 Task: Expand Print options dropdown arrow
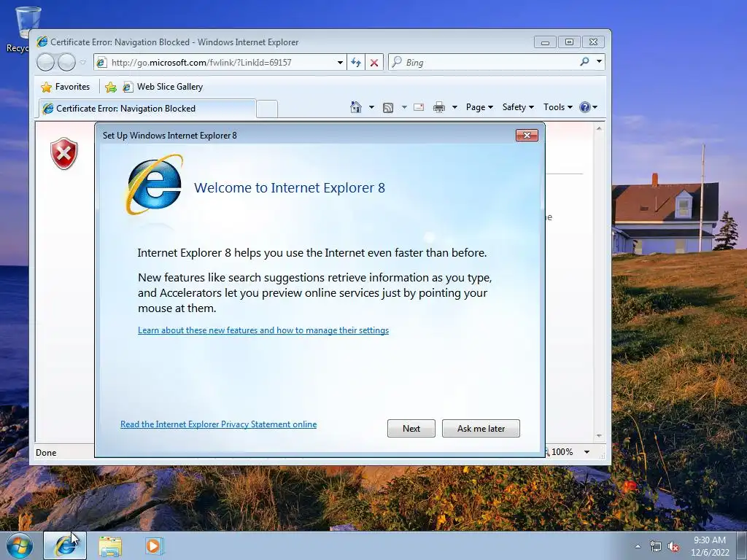coord(454,107)
